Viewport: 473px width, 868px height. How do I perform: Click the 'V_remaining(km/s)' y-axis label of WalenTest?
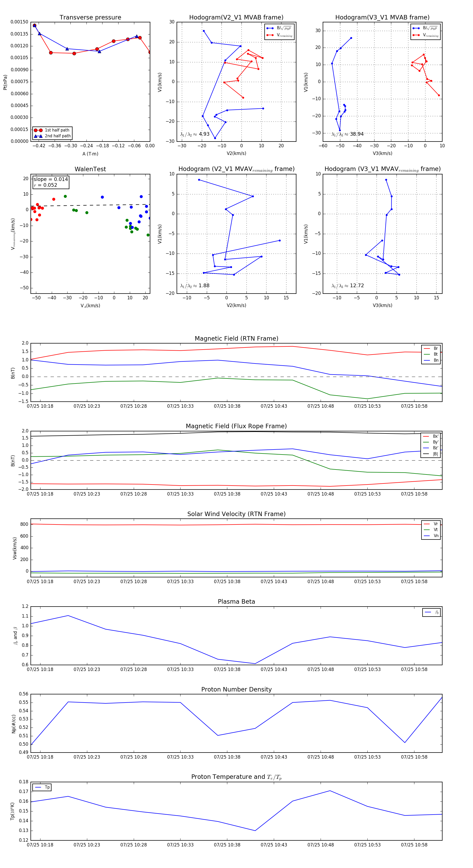point(13,234)
